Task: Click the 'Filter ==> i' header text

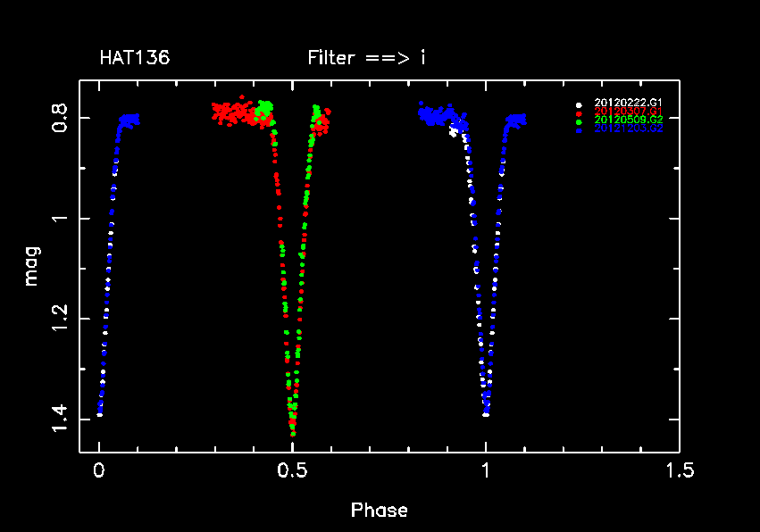Action: [x=366, y=59]
